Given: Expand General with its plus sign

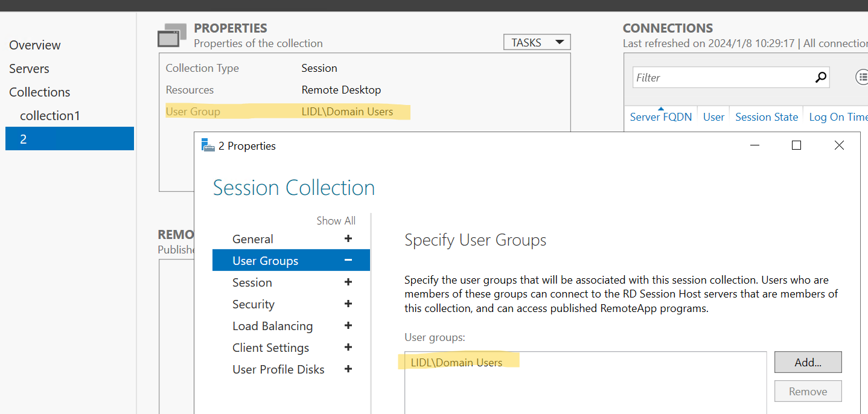Looking at the screenshot, I should [348, 239].
